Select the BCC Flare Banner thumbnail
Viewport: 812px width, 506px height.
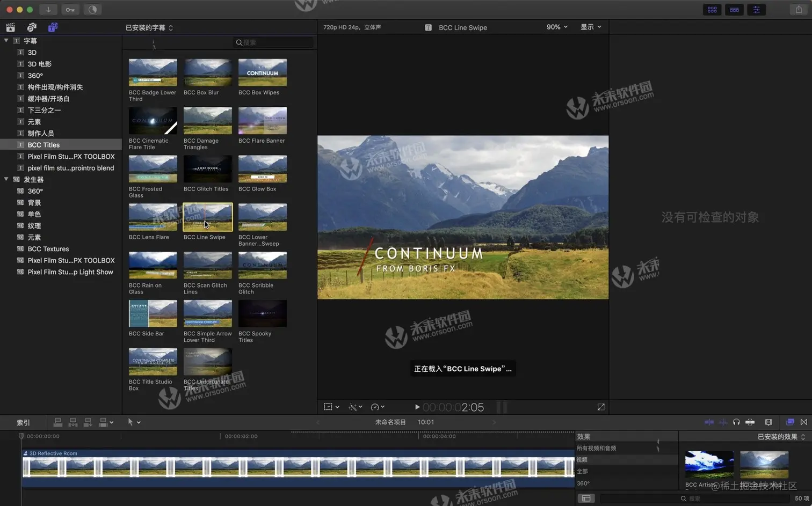(263, 121)
